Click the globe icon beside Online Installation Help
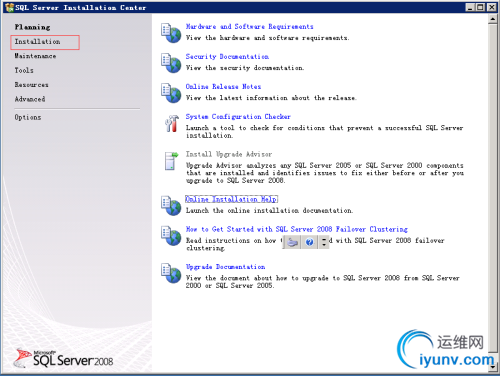 [x=171, y=205]
